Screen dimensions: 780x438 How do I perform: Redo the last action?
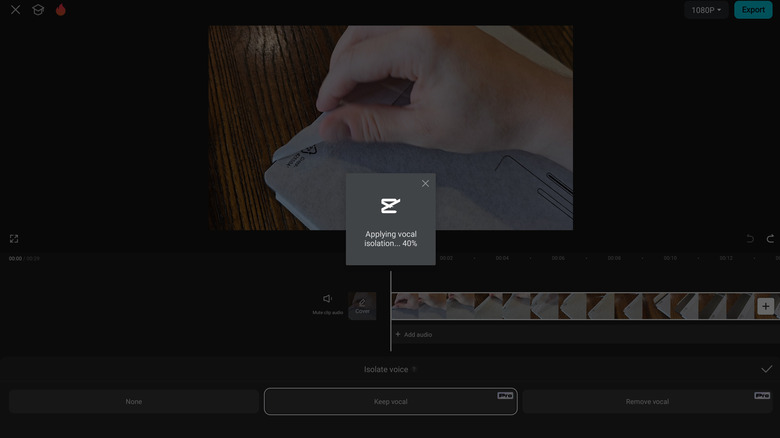(770, 239)
